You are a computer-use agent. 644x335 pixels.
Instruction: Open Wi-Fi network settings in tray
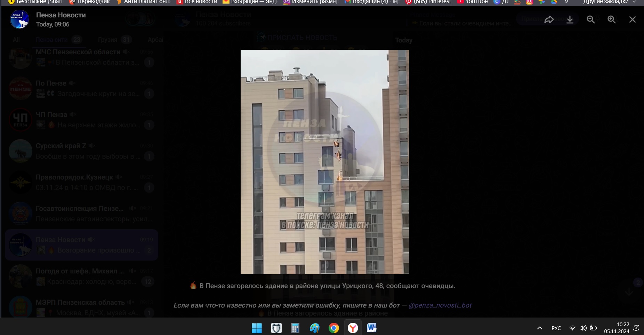click(x=572, y=328)
